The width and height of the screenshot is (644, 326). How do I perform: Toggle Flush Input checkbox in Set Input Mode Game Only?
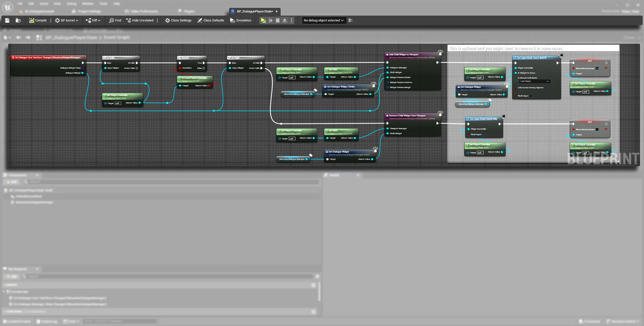[x=484, y=135]
